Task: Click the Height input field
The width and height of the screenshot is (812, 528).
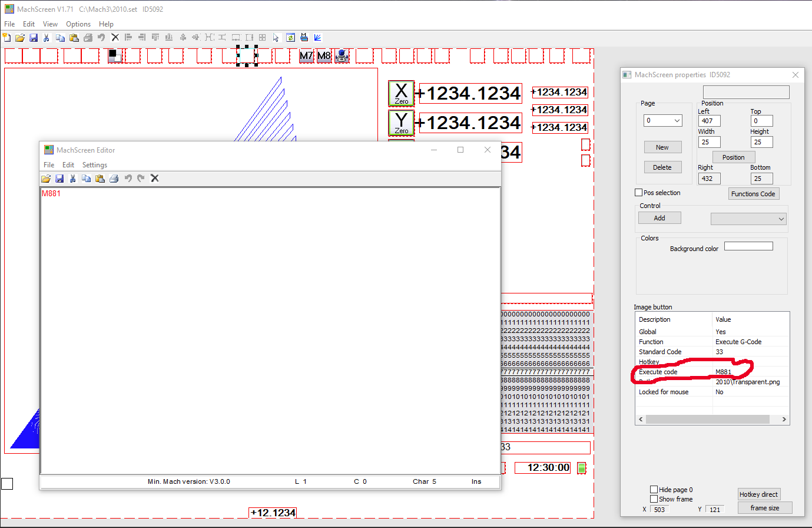Action: click(x=761, y=142)
